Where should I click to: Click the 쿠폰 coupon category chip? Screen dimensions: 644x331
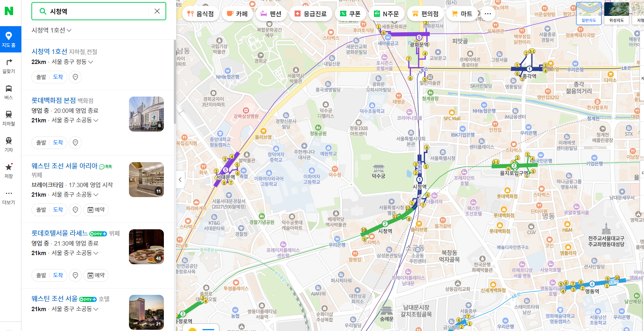pos(350,14)
